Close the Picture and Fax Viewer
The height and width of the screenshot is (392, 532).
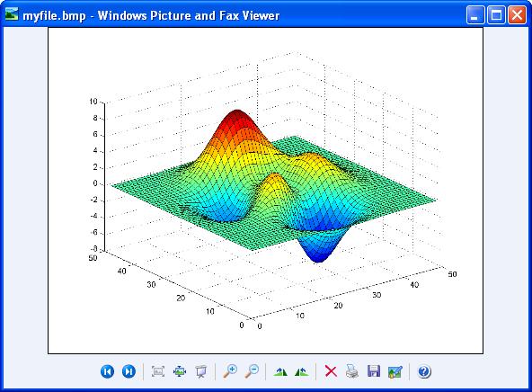pos(517,15)
